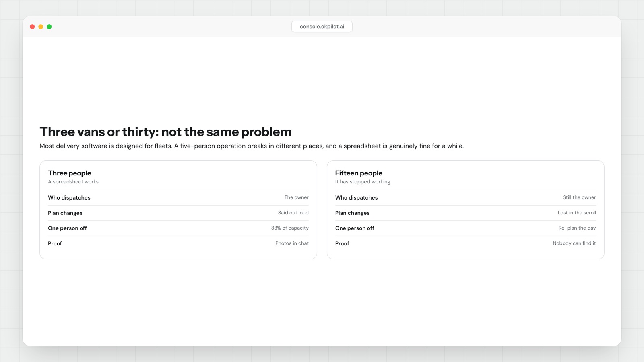Viewport: 644px width, 362px height.
Task: Click 'Proof' label in Three people card
Action: [x=55, y=244]
